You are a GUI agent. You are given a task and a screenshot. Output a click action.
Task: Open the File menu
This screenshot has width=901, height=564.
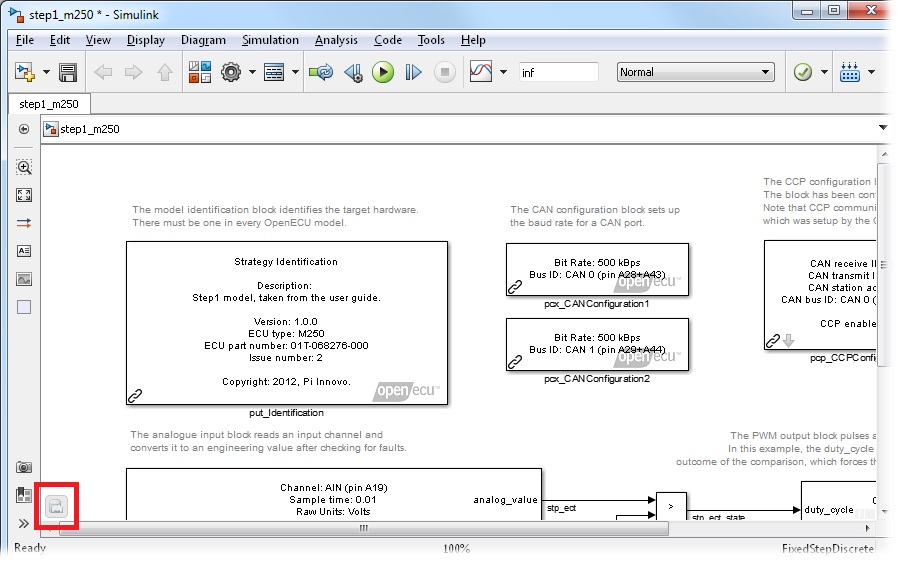coord(25,40)
